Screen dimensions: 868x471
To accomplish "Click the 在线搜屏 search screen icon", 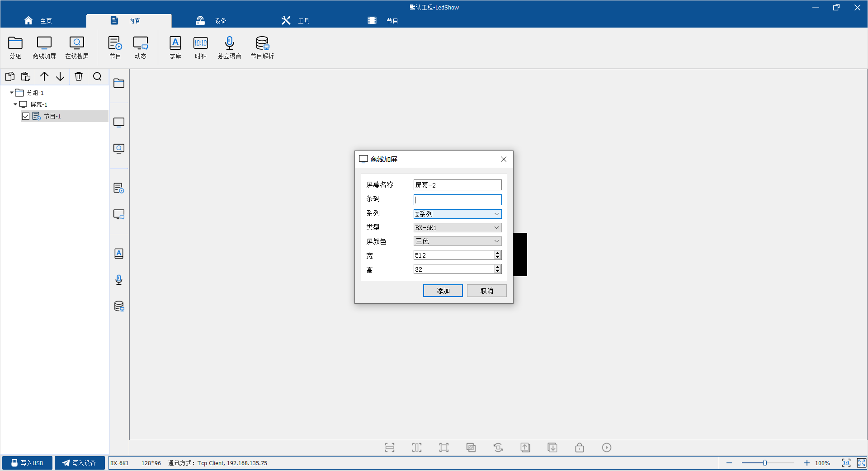I will tap(77, 47).
